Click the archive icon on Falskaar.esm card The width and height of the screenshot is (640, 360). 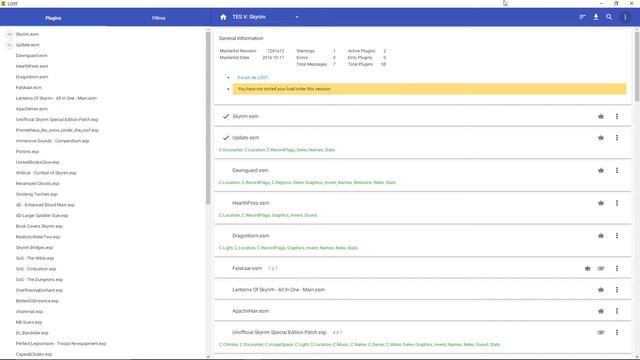[601, 268]
